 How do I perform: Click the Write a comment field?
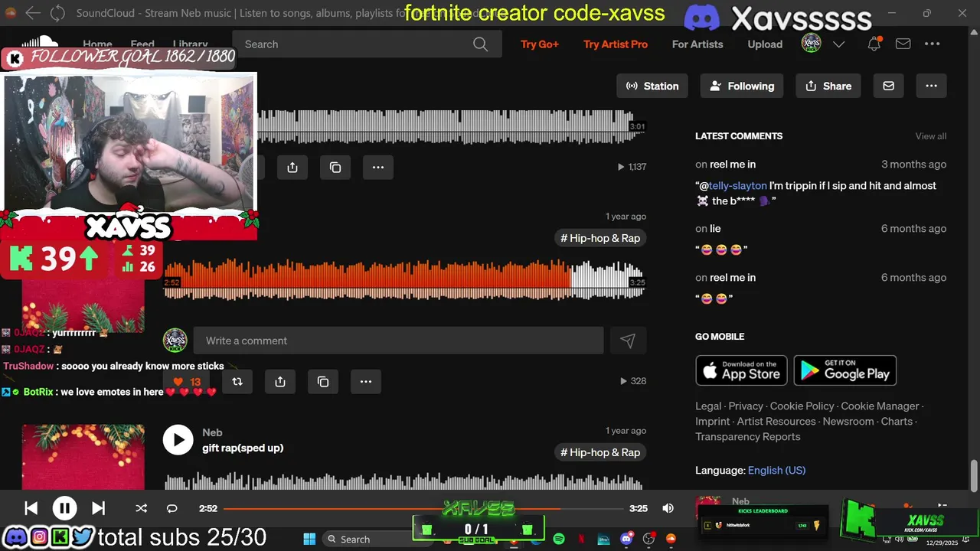(x=398, y=341)
